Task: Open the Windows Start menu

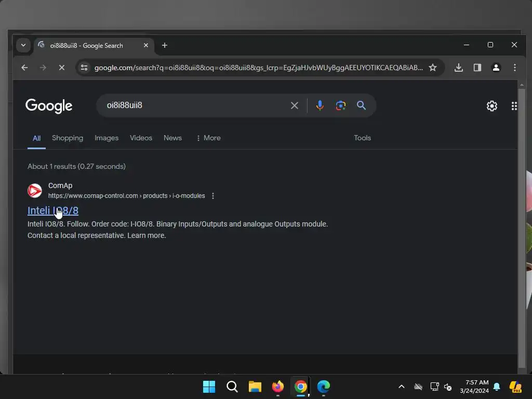Action: tap(209, 387)
